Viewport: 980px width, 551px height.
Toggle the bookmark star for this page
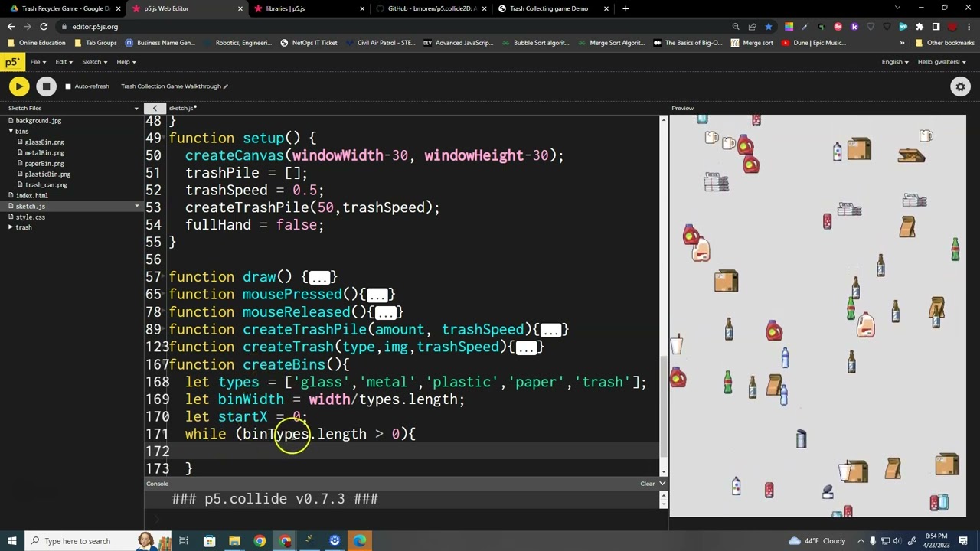click(768, 27)
